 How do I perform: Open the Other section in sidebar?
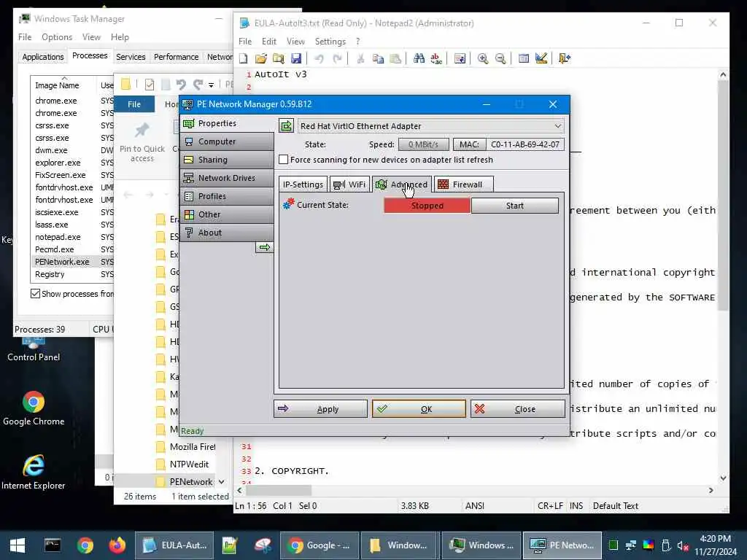227,214
